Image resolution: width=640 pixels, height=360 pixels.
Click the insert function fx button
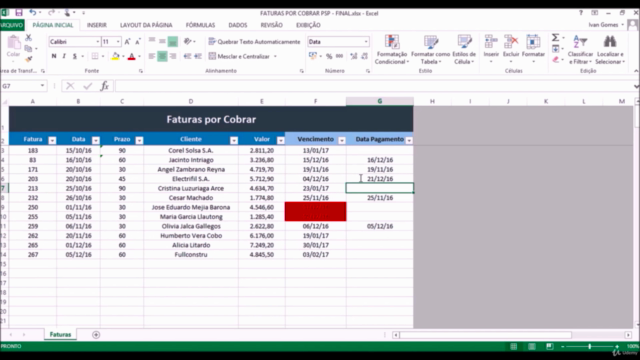104,86
